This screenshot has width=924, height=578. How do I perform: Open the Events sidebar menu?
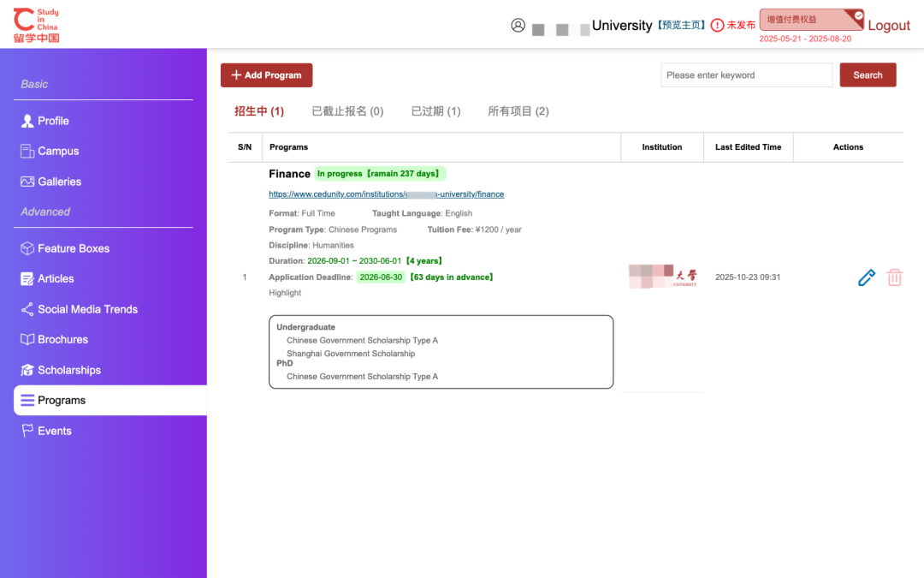click(x=55, y=431)
